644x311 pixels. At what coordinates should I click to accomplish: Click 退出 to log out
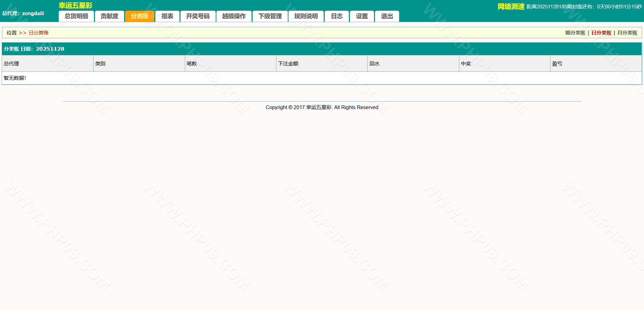(387, 16)
